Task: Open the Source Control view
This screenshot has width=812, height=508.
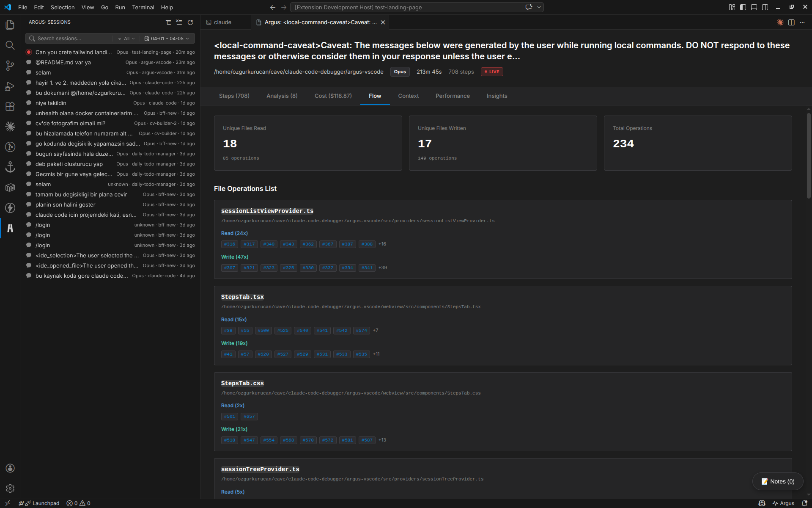Action: [x=10, y=66]
